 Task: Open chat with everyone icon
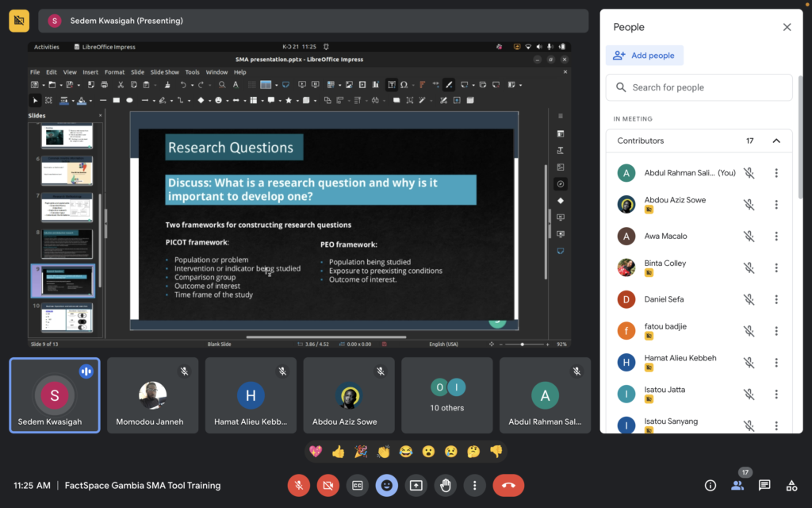coord(764,486)
